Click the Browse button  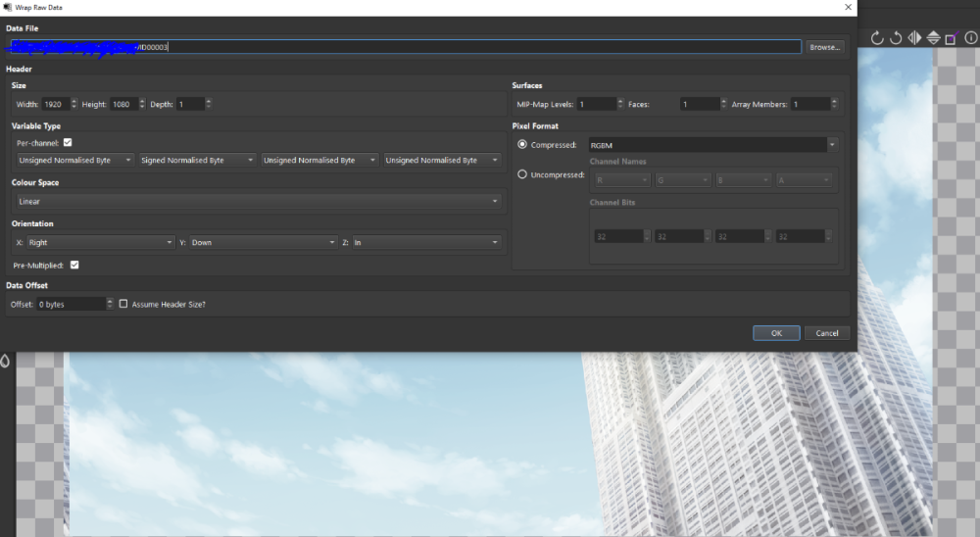(x=824, y=47)
